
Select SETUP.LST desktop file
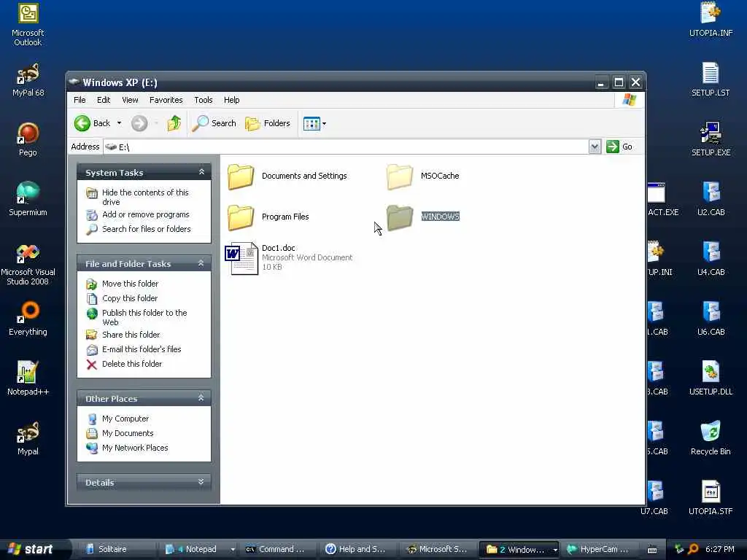point(711,80)
